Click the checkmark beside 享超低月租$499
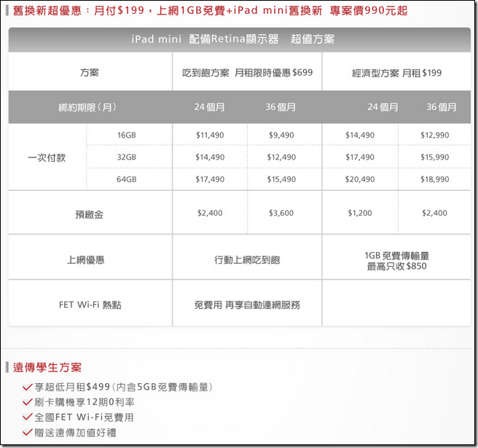Viewport: 478px width, 448px height. pos(28,387)
